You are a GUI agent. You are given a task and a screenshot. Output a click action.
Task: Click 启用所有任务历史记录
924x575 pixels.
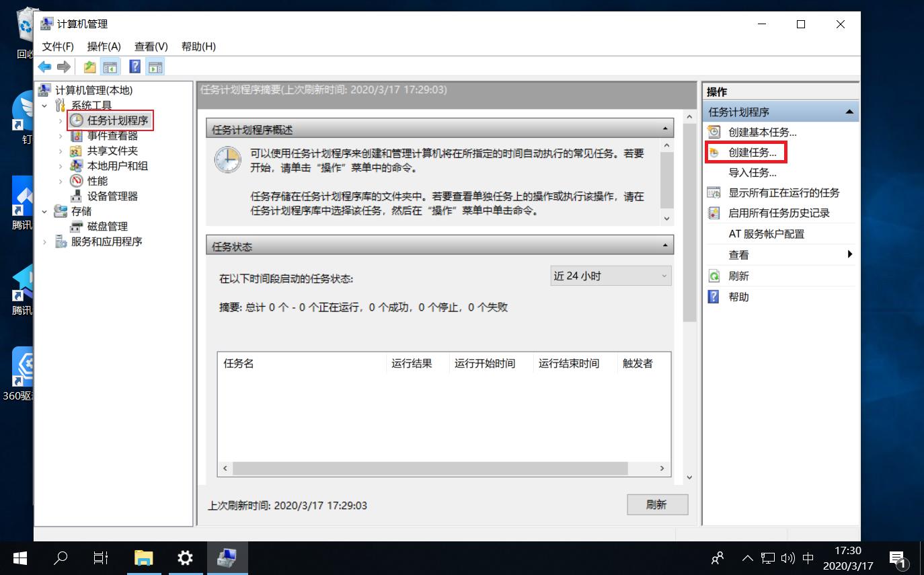coord(779,213)
